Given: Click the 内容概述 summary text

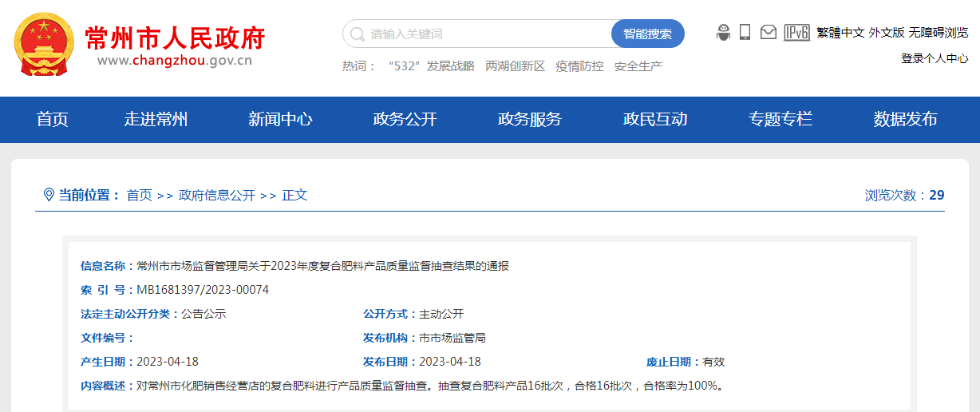Looking at the screenshot, I should click(430, 386).
